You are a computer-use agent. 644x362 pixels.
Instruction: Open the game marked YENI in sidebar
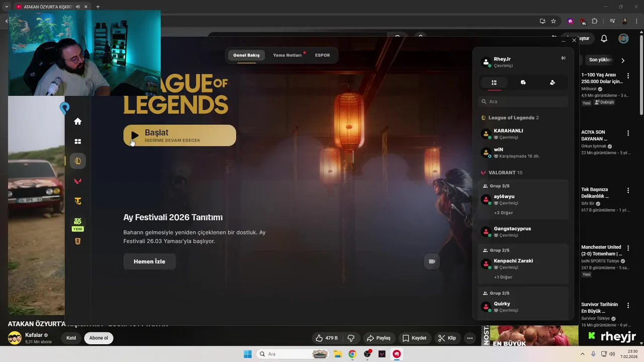(x=77, y=224)
